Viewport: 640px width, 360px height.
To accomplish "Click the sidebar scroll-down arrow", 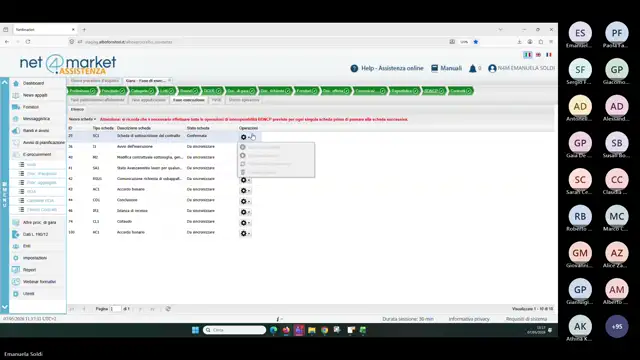I will (4, 307).
